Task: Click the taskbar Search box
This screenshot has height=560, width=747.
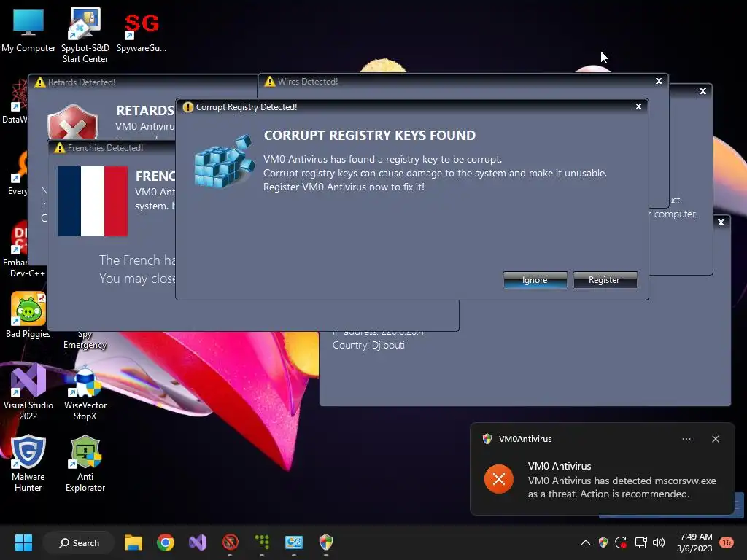Action: [79, 542]
